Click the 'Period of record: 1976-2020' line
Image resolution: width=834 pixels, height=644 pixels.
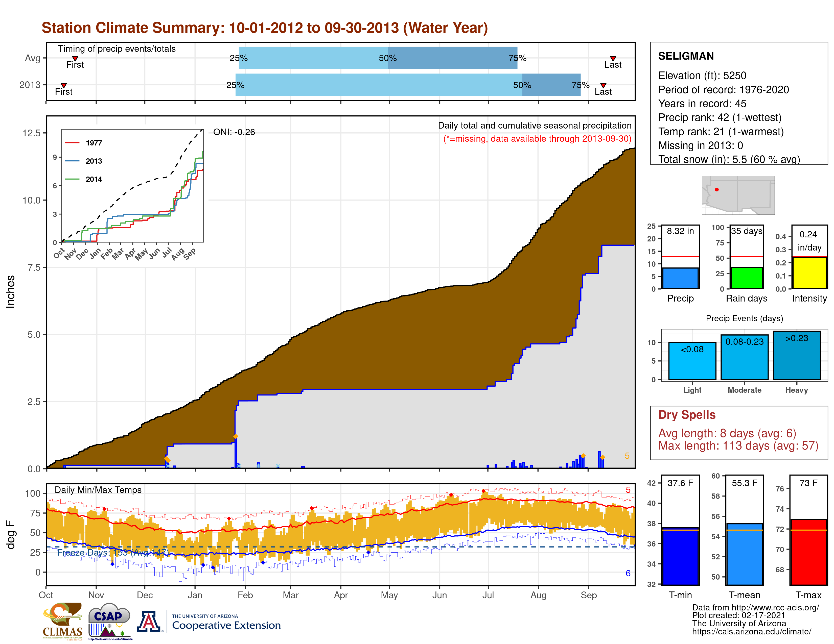tap(723, 90)
